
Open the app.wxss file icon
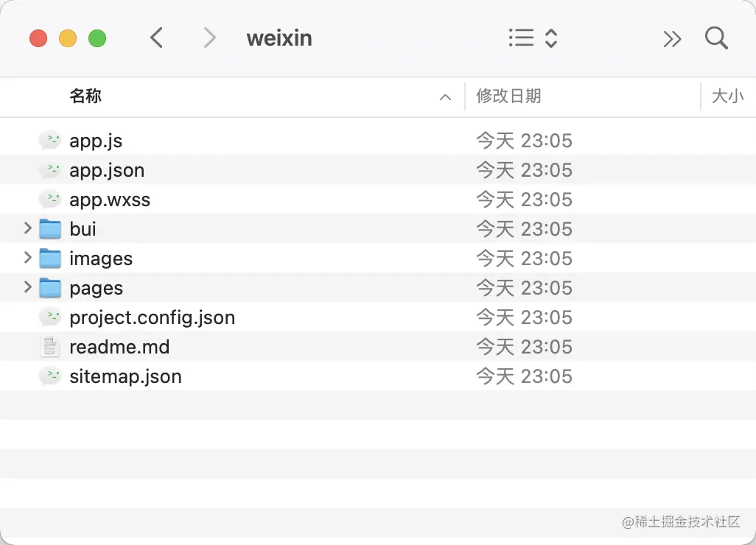click(49, 199)
